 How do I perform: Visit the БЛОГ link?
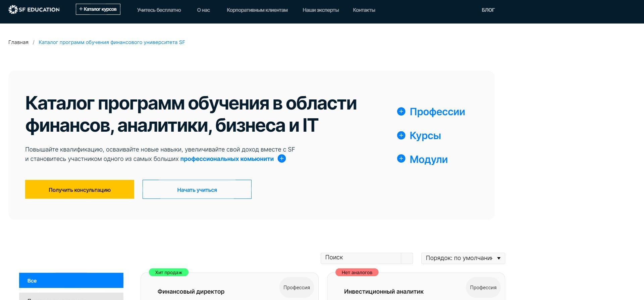(488, 10)
